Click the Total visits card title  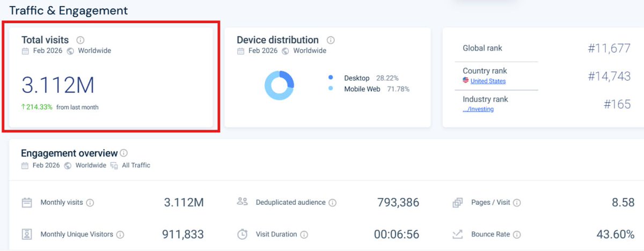[x=45, y=40]
